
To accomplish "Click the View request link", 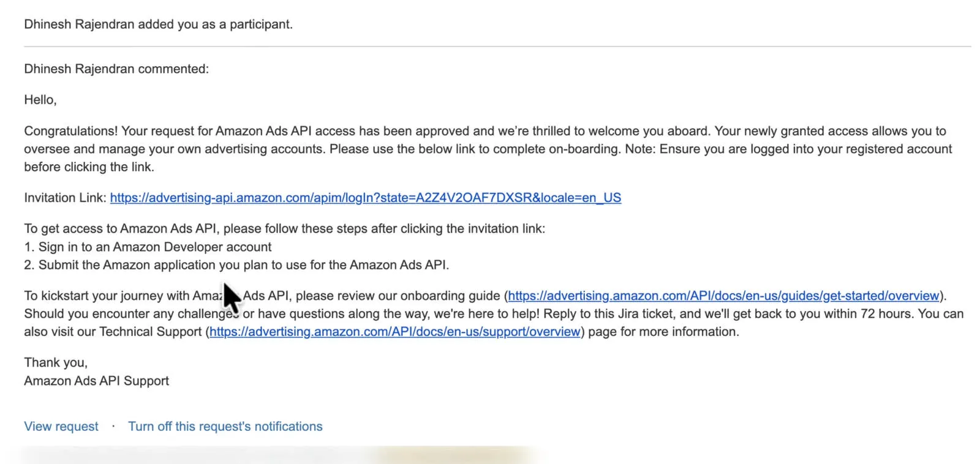I will point(61,427).
